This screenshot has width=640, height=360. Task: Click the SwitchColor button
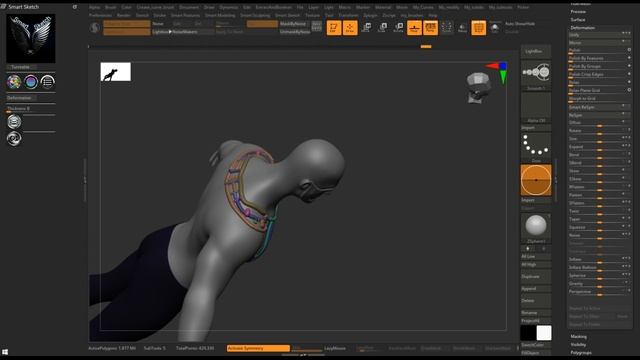pos(536,345)
